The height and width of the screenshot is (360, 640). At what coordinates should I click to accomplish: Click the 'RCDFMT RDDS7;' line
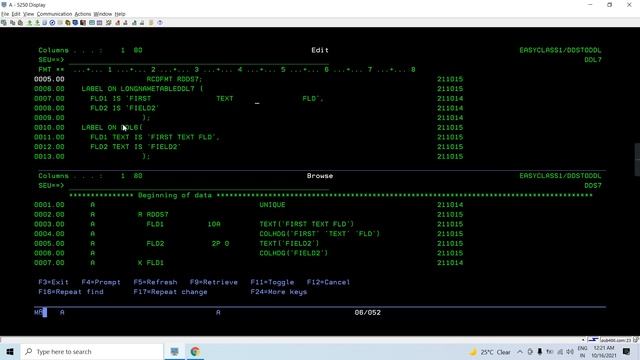(x=174, y=79)
